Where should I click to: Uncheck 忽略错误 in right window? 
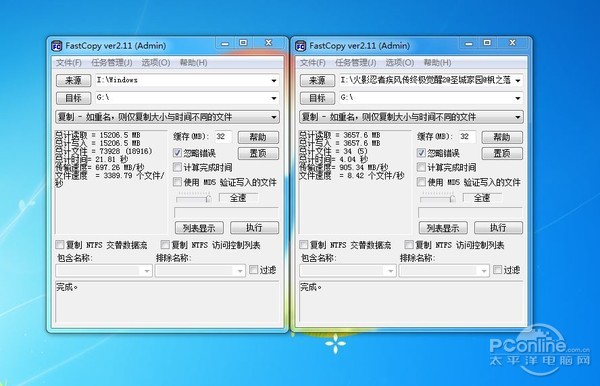(x=421, y=153)
